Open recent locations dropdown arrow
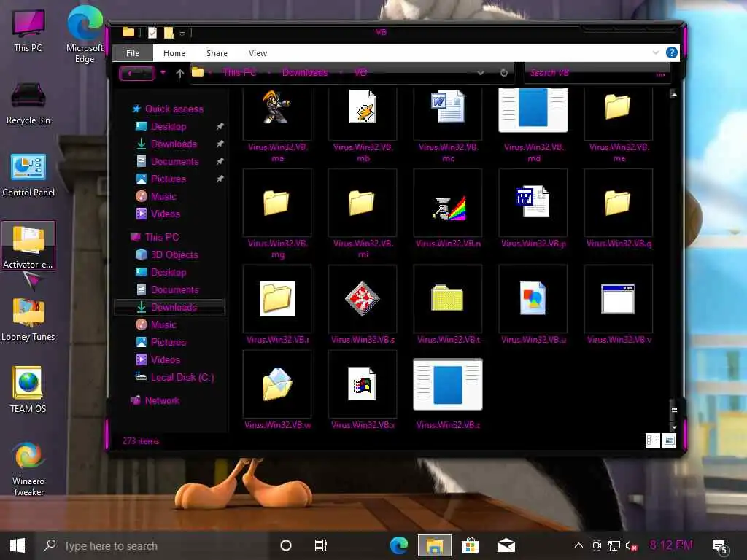Viewport: 747px width, 560px height. pyautogui.click(x=163, y=72)
